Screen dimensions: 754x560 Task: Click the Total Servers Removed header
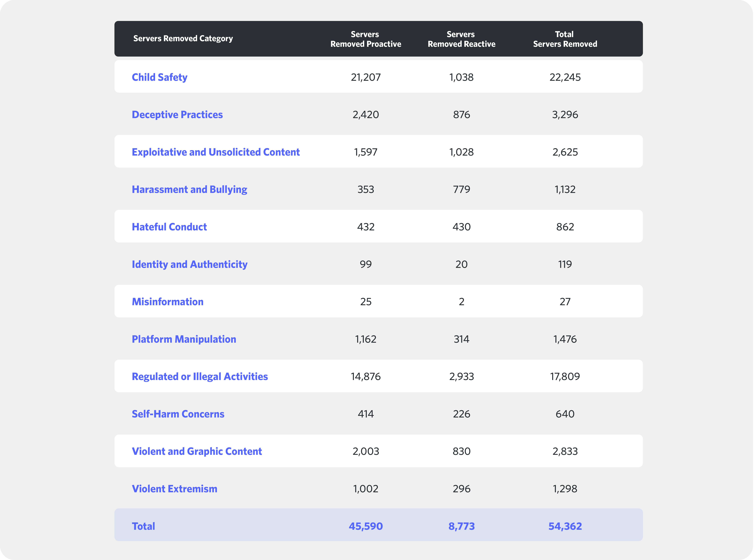[x=565, y=39]
